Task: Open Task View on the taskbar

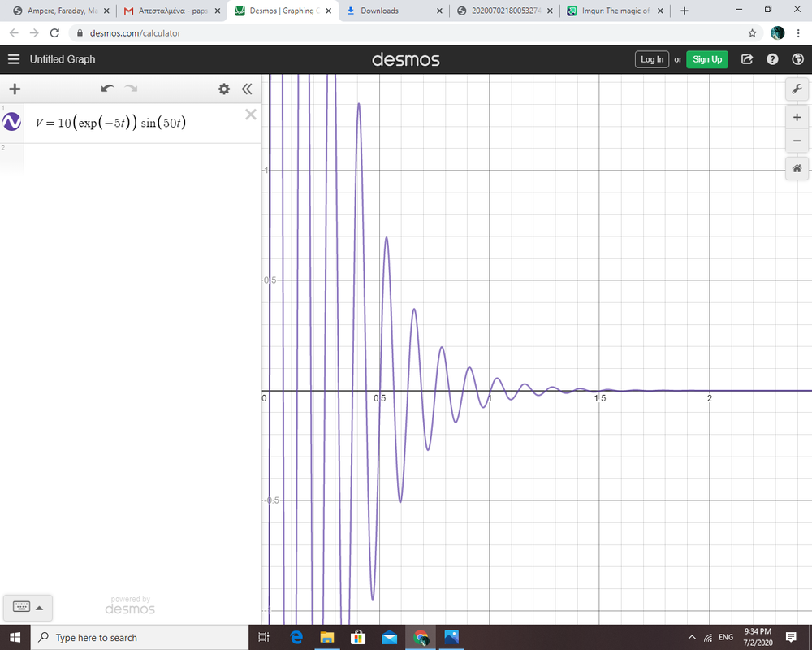Action: 264,638
